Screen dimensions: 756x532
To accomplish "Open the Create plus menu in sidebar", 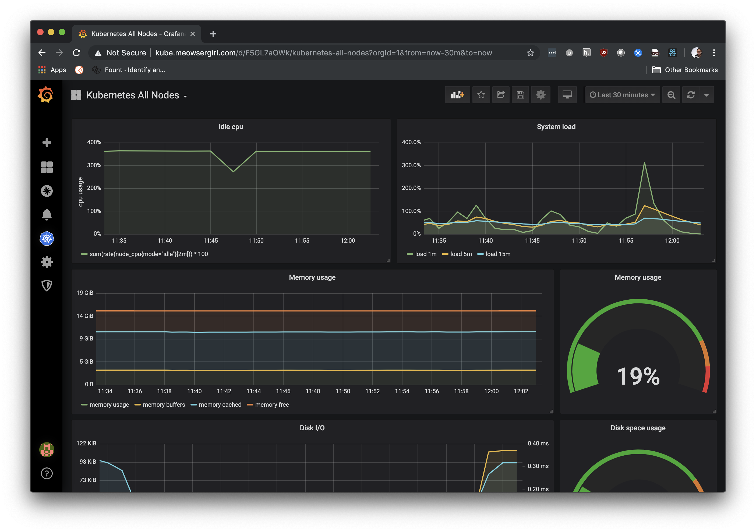I will tap(47, 143).
